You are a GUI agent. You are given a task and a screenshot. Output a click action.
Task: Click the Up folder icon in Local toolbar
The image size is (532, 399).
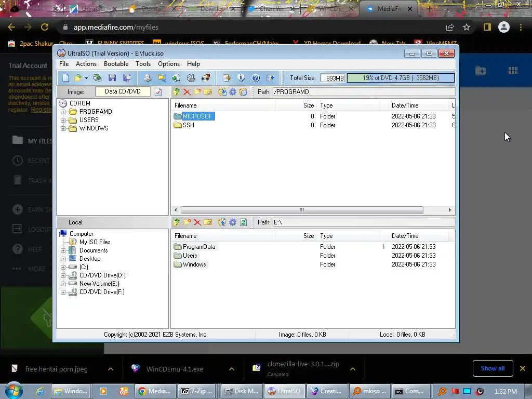pyautogui.click(x=177, y=222)
